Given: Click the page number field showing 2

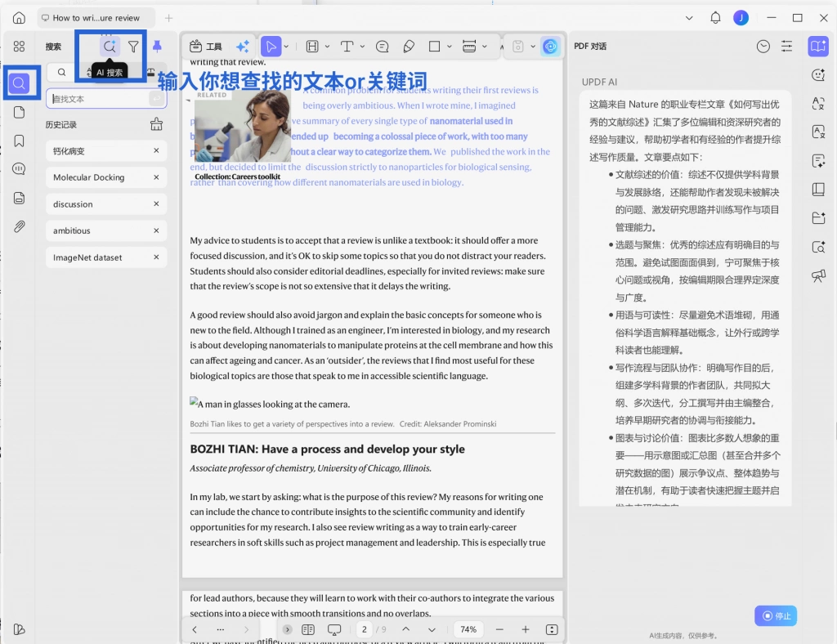Looking at the screenshot, I should pos(365,629).
